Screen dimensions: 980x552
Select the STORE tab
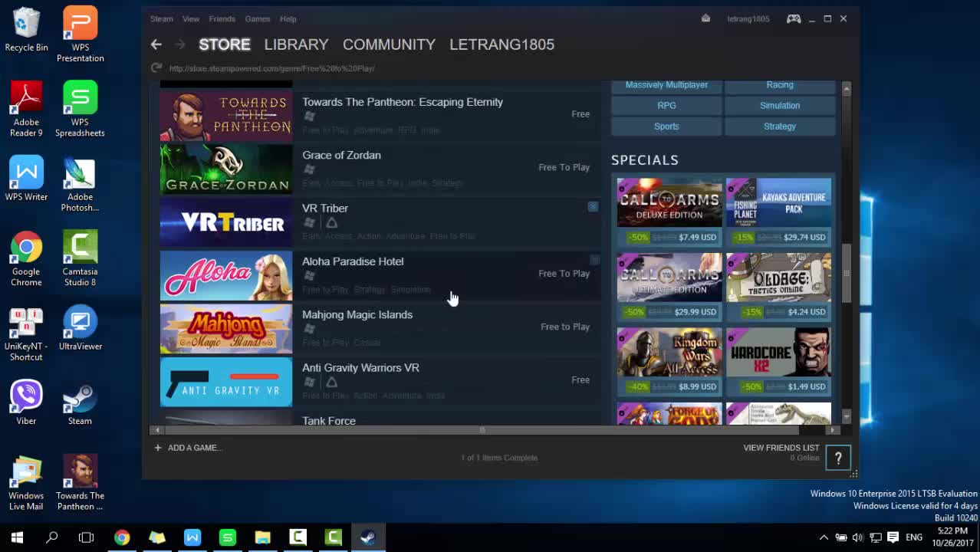coord(225,44)
